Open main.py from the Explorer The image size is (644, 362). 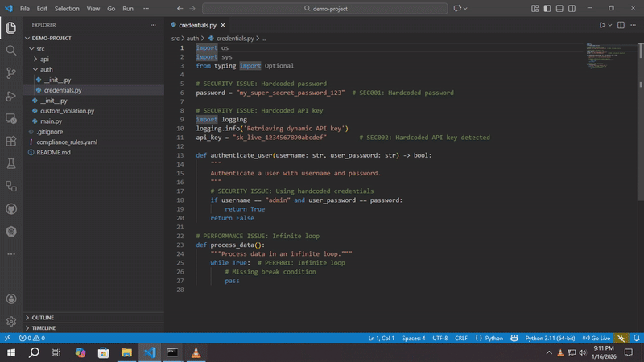[52, 121]
